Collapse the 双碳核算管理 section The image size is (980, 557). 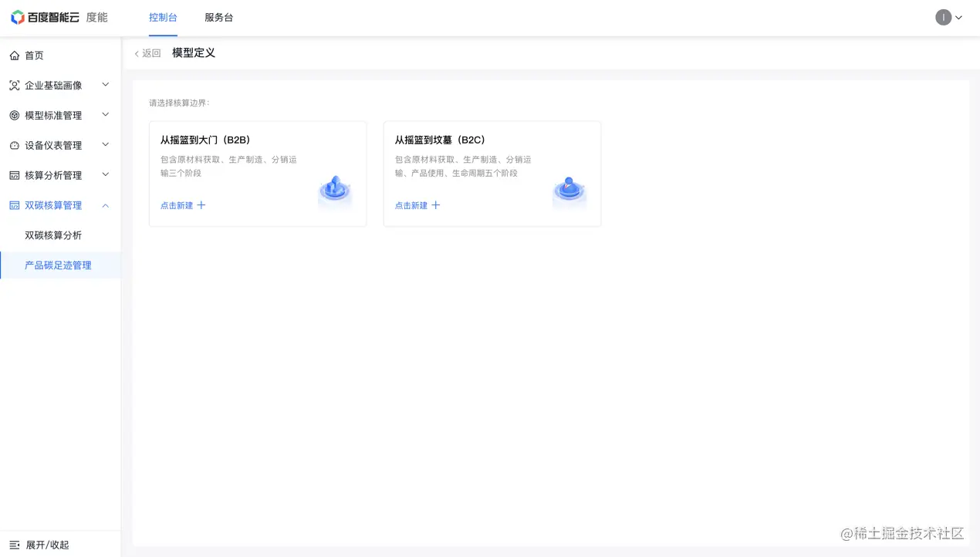[x=105, y=204]
